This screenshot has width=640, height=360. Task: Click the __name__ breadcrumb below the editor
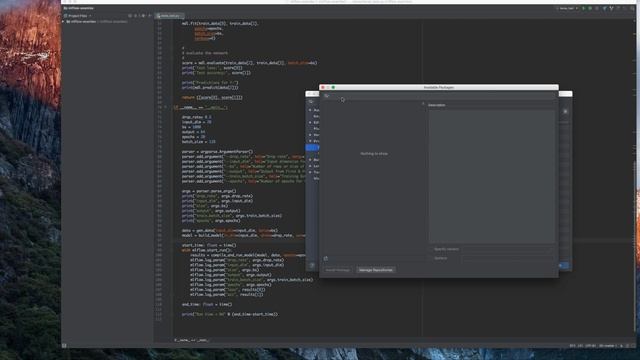pos(191,340)
